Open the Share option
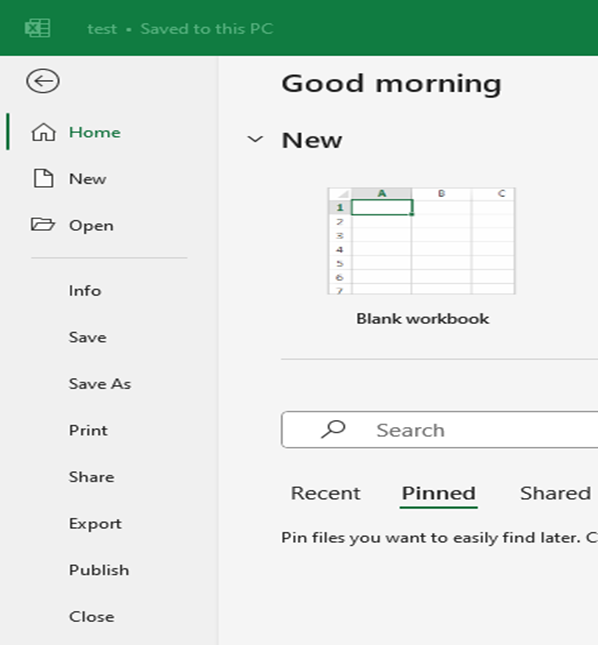 [92, 477]
